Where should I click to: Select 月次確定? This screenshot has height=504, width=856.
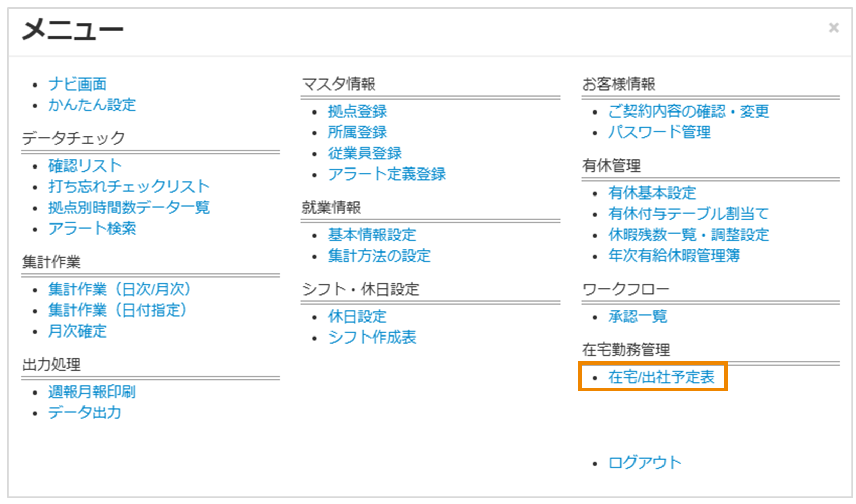pyautogui.click(x=77, y=331)
